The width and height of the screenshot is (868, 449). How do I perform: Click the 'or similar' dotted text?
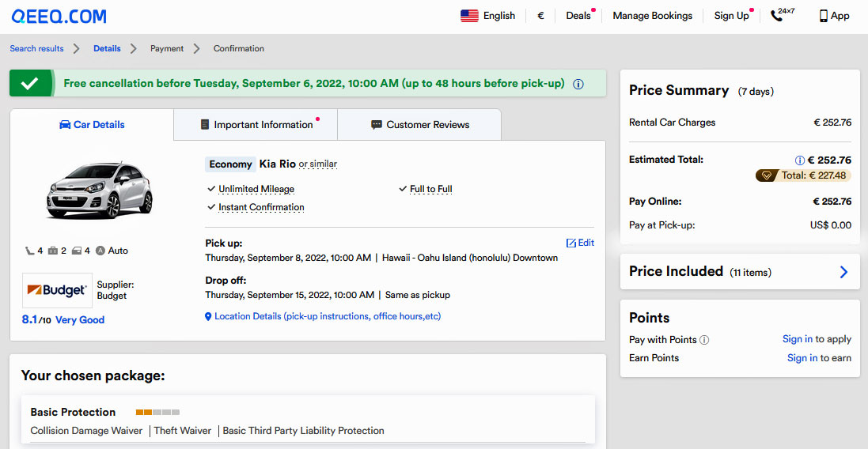318,164
